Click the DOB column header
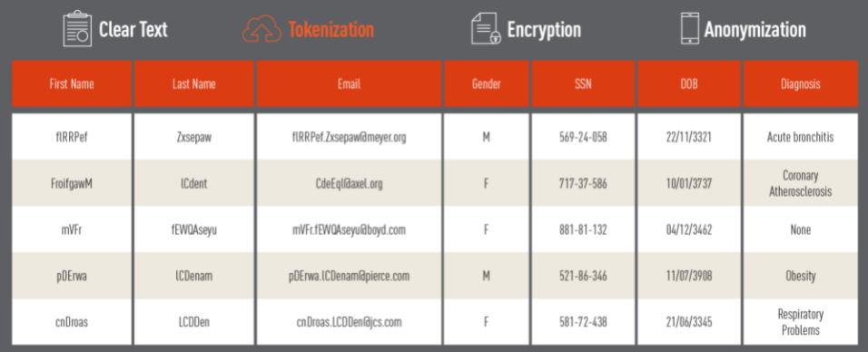This screenshot has height=352, width=868. pyautogui.click(x=688, y=83)
